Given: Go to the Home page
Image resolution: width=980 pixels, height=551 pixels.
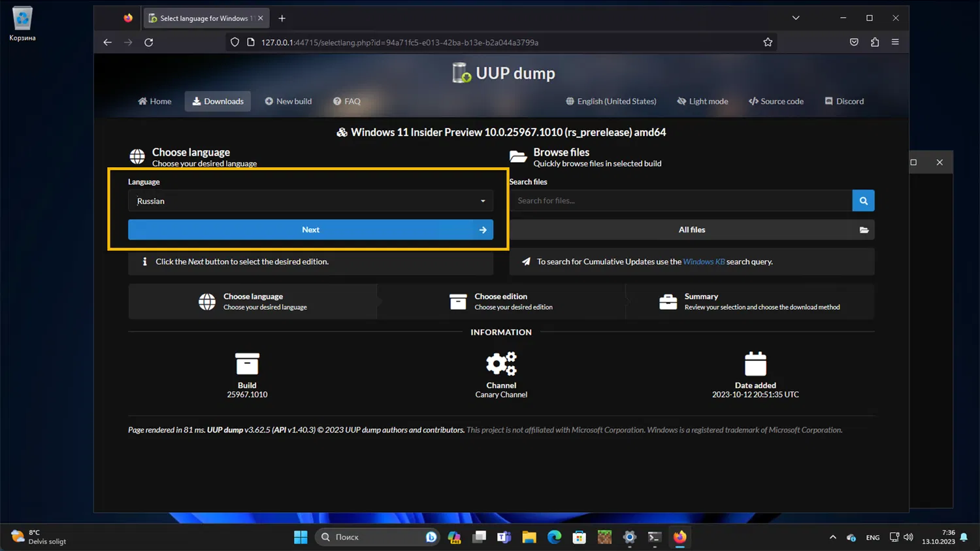Looking at the screenshot, I should point(155,101).
